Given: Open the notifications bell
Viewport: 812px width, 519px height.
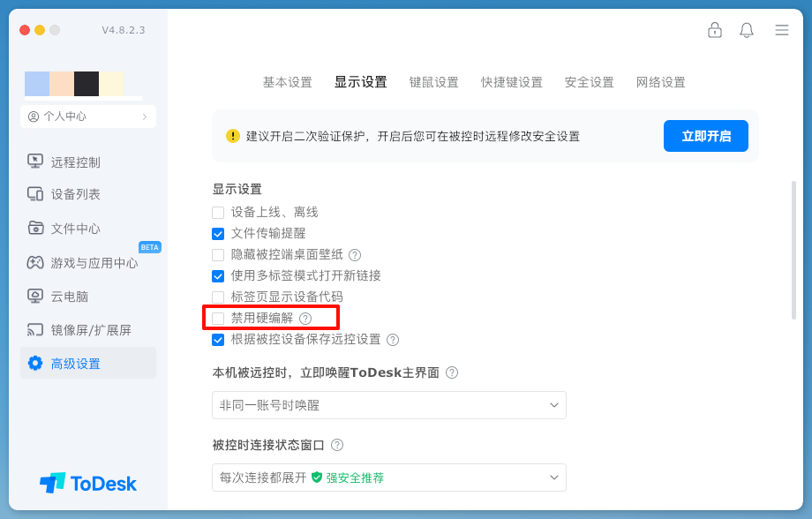Looking at the screenshot, I should click(x=747, y=30).
